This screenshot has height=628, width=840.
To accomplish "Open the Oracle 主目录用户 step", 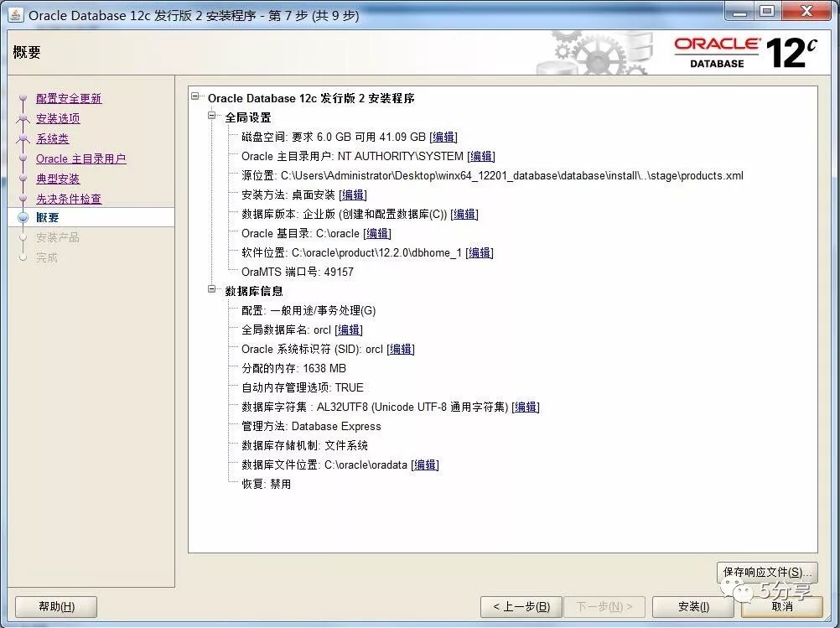I will tap(80, 158).
